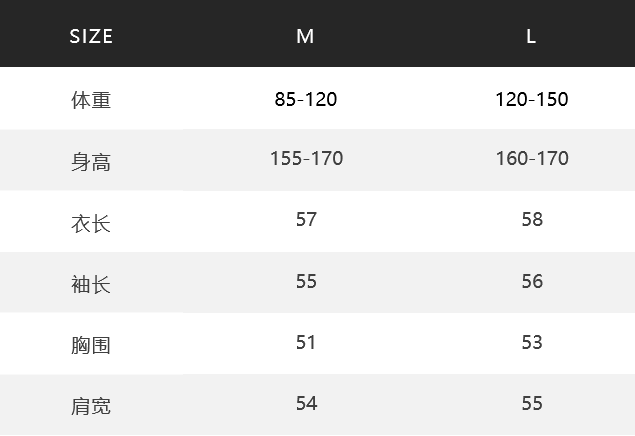Click the 衣长 row label
The image size is (635, 436).
click(x=91, y=223)
